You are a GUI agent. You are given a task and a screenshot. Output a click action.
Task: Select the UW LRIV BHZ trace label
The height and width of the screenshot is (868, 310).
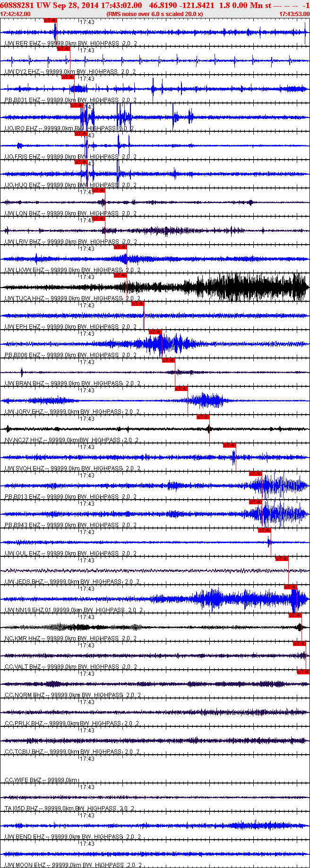coord(71,242)
